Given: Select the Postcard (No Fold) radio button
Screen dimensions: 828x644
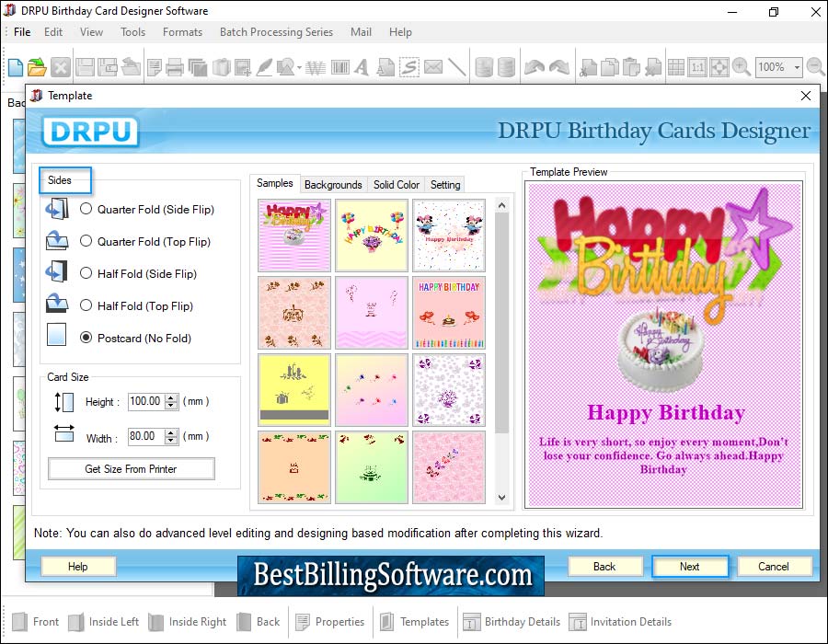Looking at the screenshot, I should point(86,339).
